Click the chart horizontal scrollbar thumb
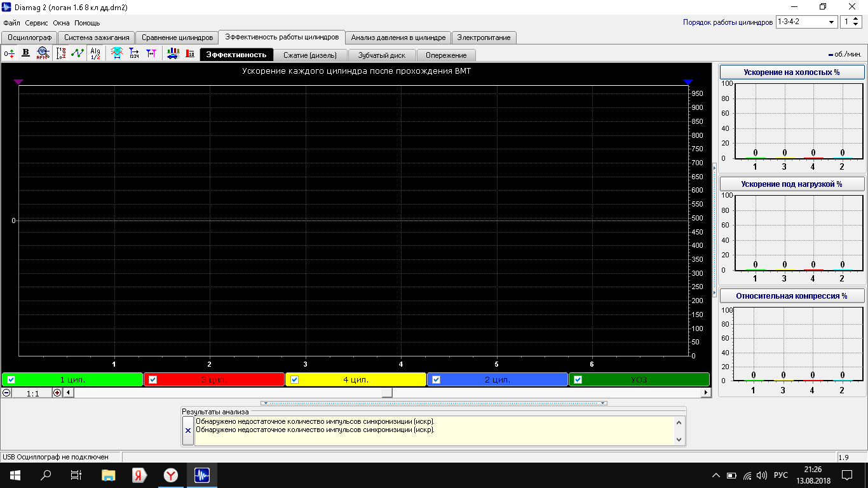Image resolution: width=868 pixels, height=488 pixels. [387, 393]
